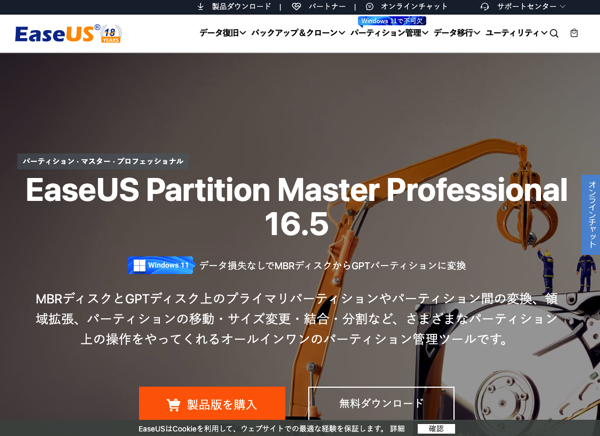Confirm cookies with 確認 button
600x436 pixels.
436,428
